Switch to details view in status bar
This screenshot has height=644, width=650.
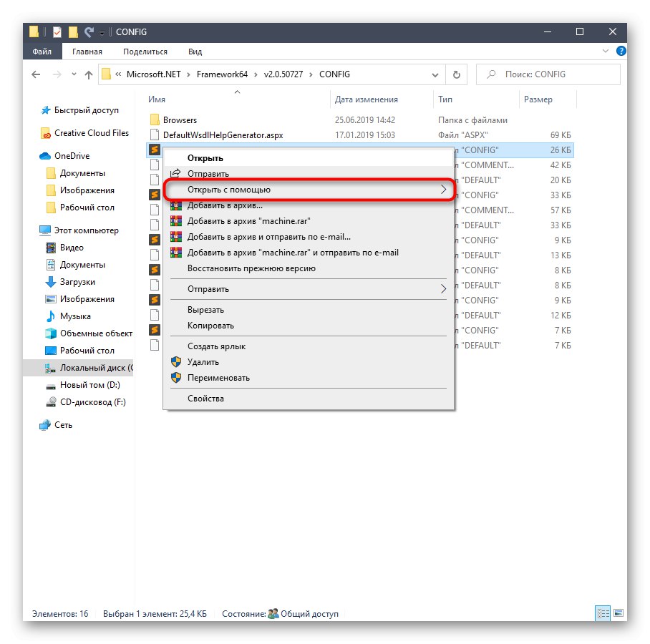pos(603,613)
